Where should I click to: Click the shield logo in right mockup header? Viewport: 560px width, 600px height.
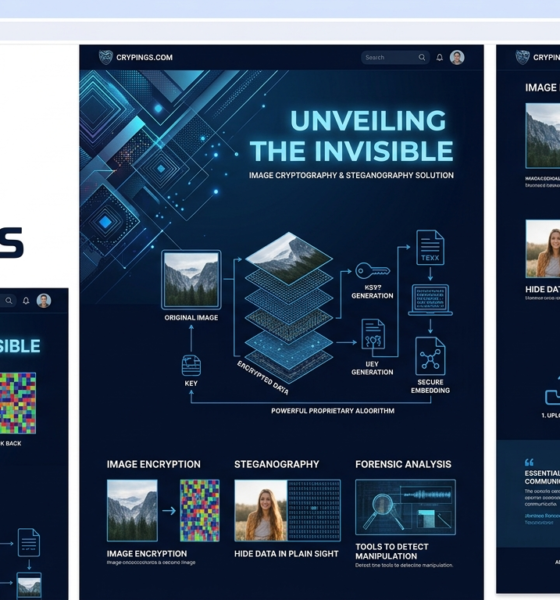pyautogui.click(x=522, y=57)
